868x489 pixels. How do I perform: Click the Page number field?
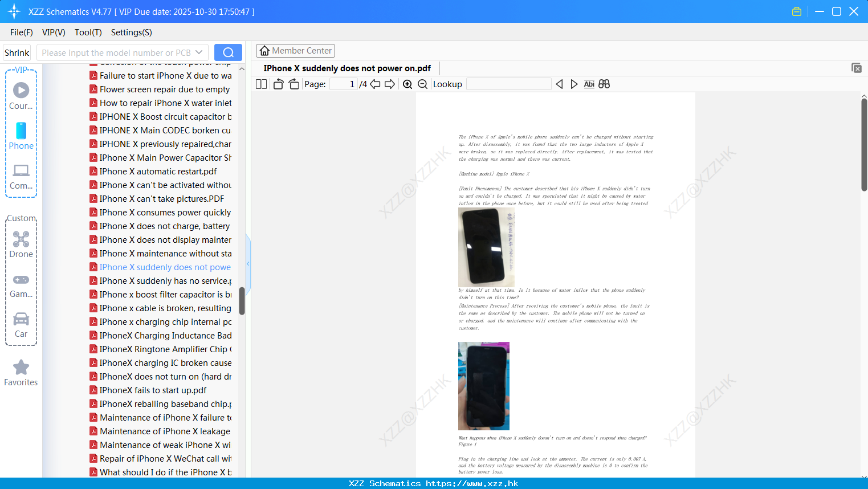tap(344, 84)
